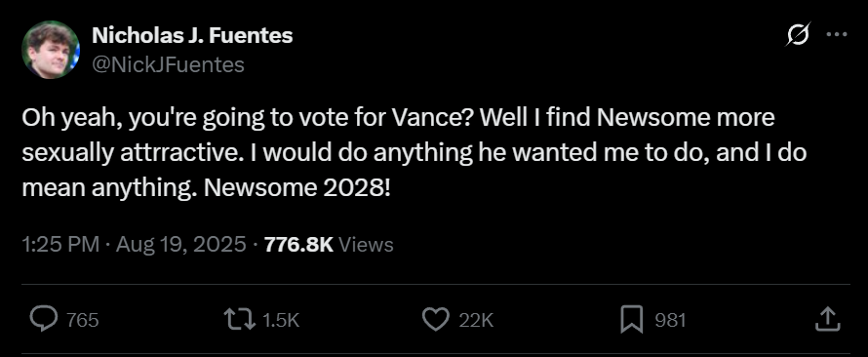Click the Aug 19, 2025 date
Image resolution: width=868 pixels, height=357 pixels.
click(x=181, y=244)
